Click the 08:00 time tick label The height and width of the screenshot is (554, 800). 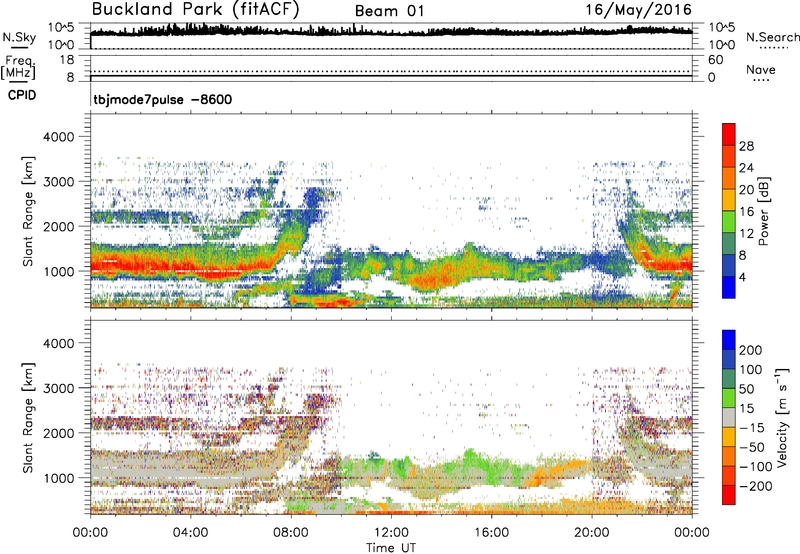(x=291, y=533)
